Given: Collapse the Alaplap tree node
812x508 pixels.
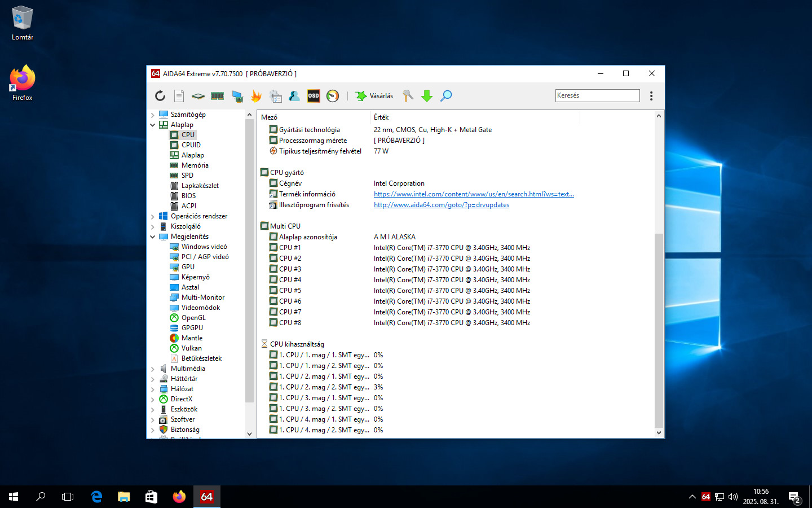Looking at the screenshot, I should click(153, 125).
